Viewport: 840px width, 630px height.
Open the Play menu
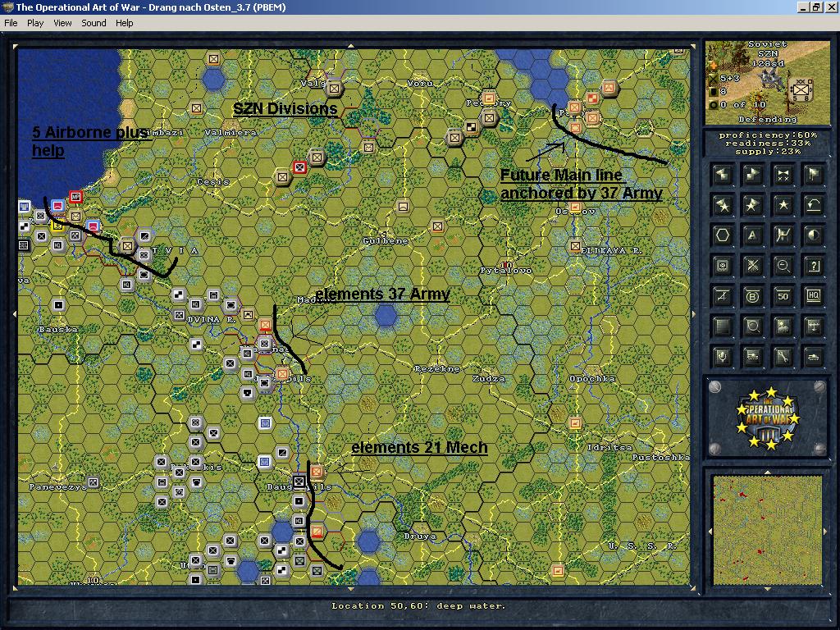coord(35,23)
